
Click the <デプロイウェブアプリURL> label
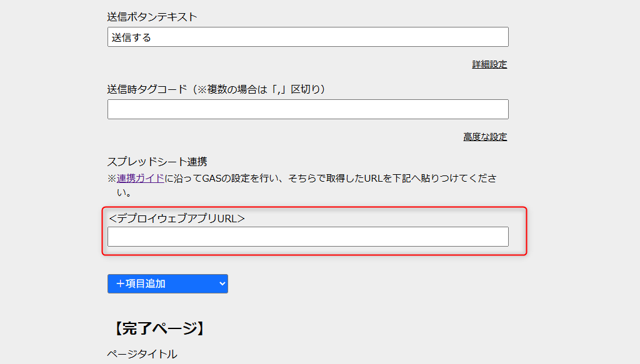[177, 218]
